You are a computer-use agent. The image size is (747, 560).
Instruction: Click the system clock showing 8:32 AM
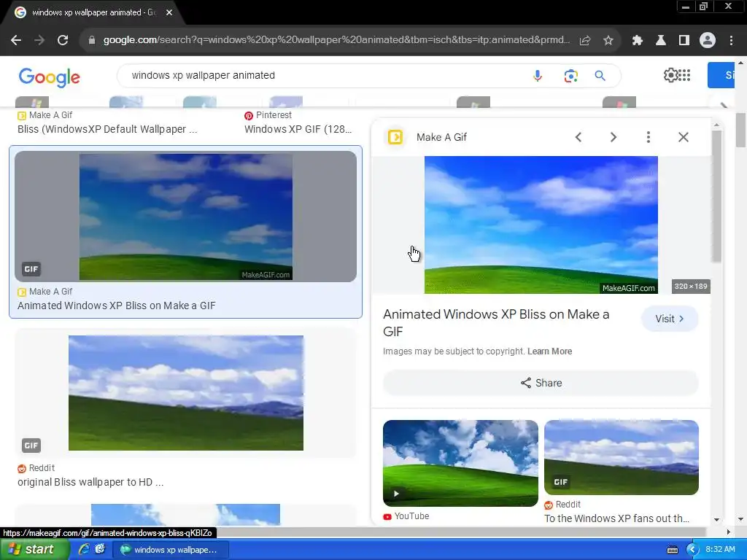(720, 550)
